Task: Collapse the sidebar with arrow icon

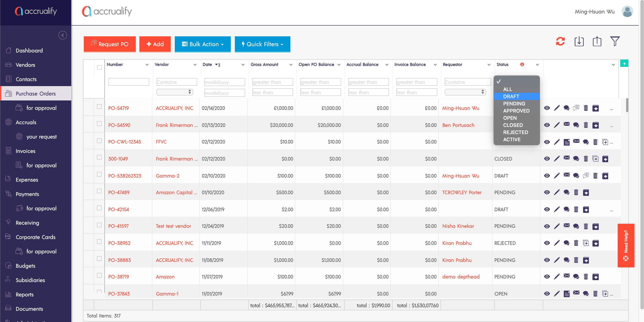Action: click(x=63, y=35)
